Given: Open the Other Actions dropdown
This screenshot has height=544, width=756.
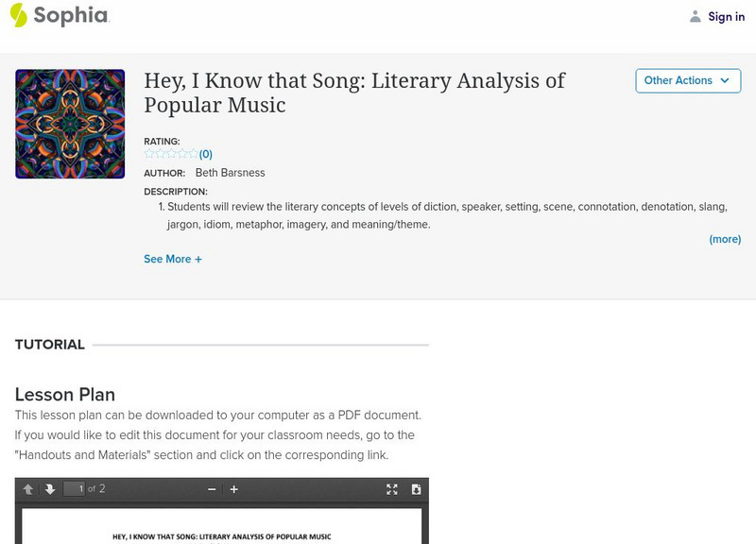Looking at the screenshot, I should [x=687, y=81].
